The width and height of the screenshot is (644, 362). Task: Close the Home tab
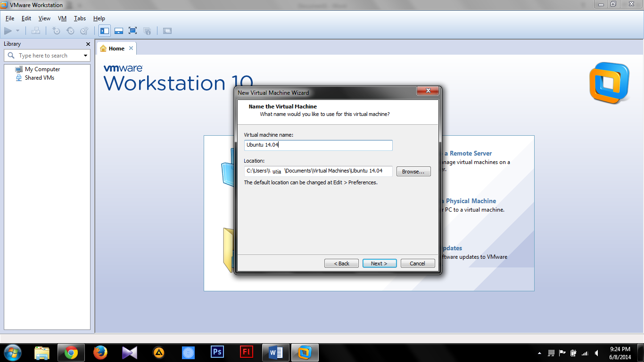coord(131,48)
